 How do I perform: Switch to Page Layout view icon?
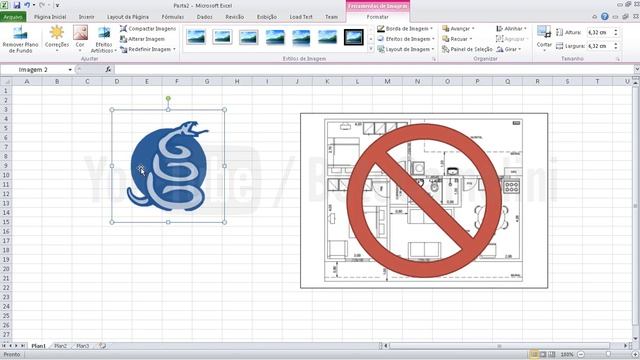543,354
